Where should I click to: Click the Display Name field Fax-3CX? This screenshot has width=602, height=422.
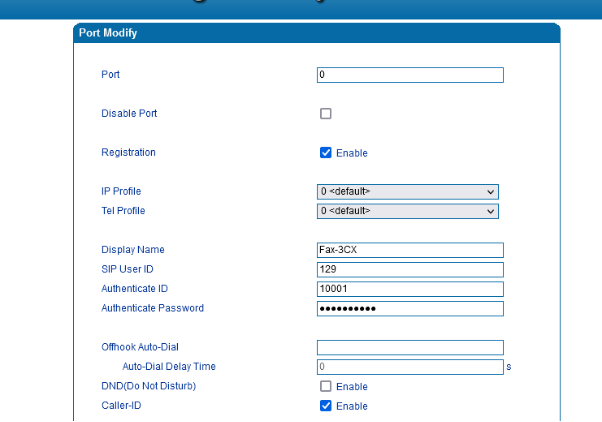pos(410,250)
